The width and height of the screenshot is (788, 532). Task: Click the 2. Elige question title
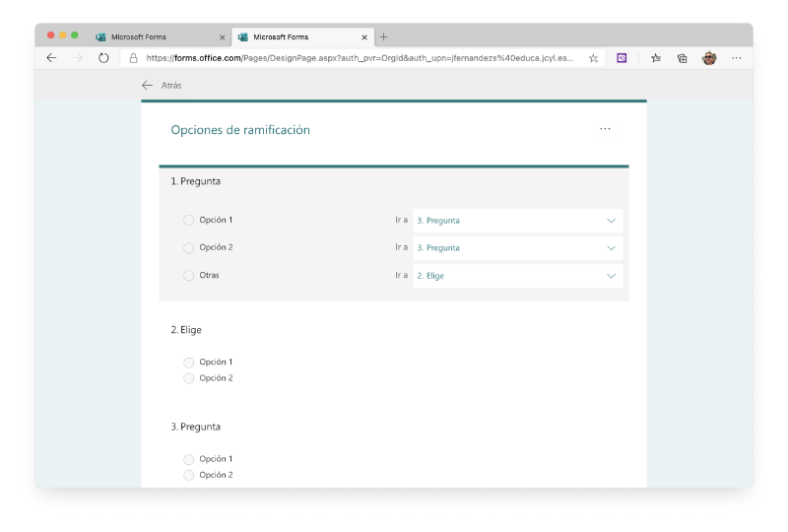click(x=186, y=330)
